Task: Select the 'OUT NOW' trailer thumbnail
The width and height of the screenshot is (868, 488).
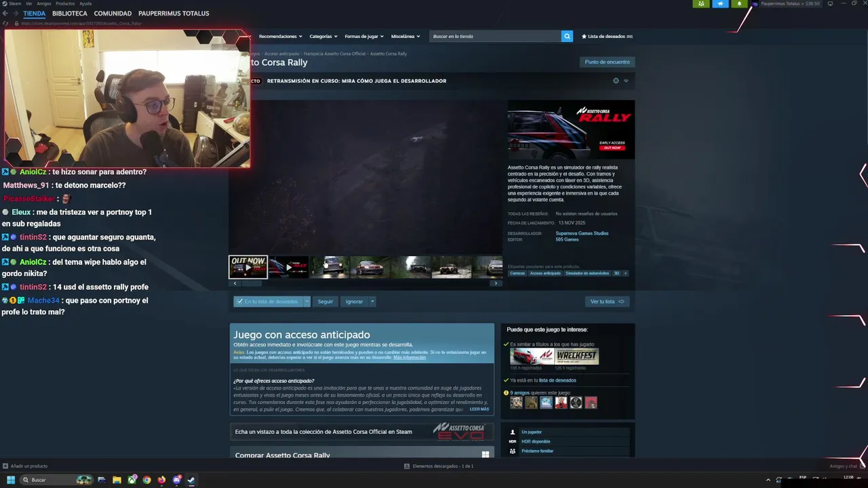Action: 248,267
